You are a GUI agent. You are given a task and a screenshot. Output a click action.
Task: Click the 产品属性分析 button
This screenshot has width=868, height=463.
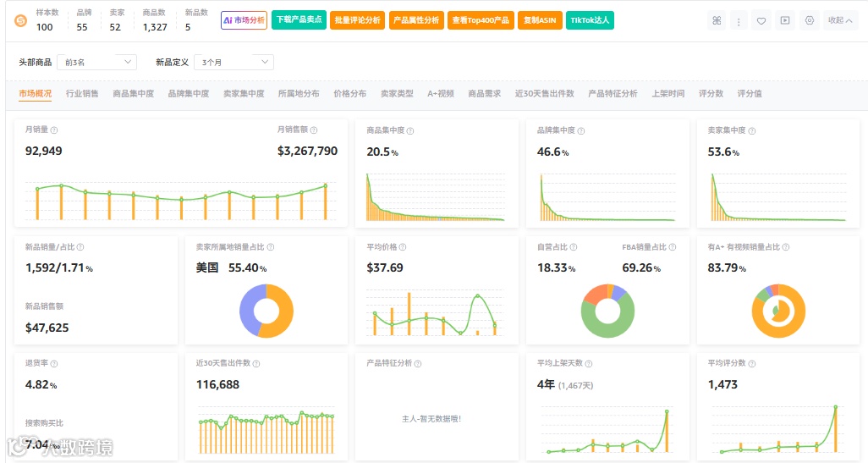(416, 20)
